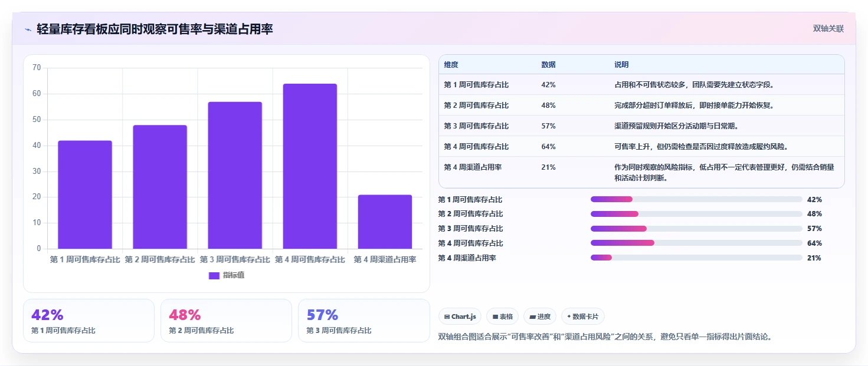Viewport: 868px width, 366px height.
Task: Select the 进度 tag chip
Action: click(540, 316)
